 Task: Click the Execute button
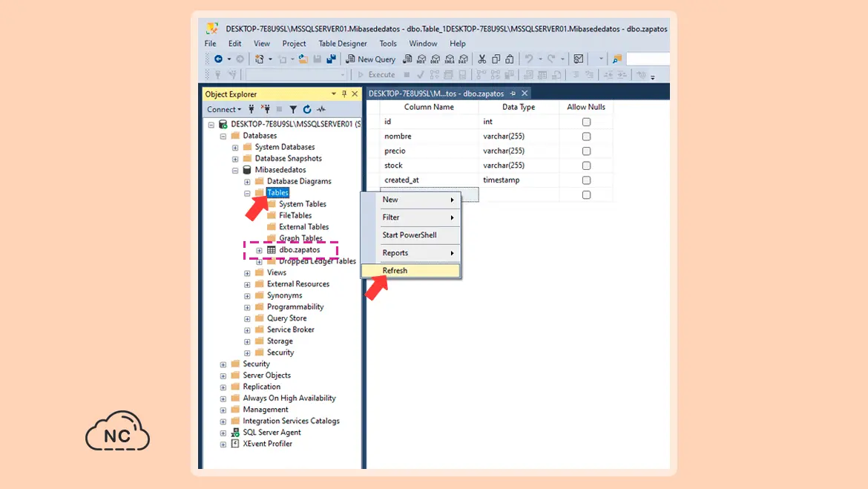pos(376,74)
